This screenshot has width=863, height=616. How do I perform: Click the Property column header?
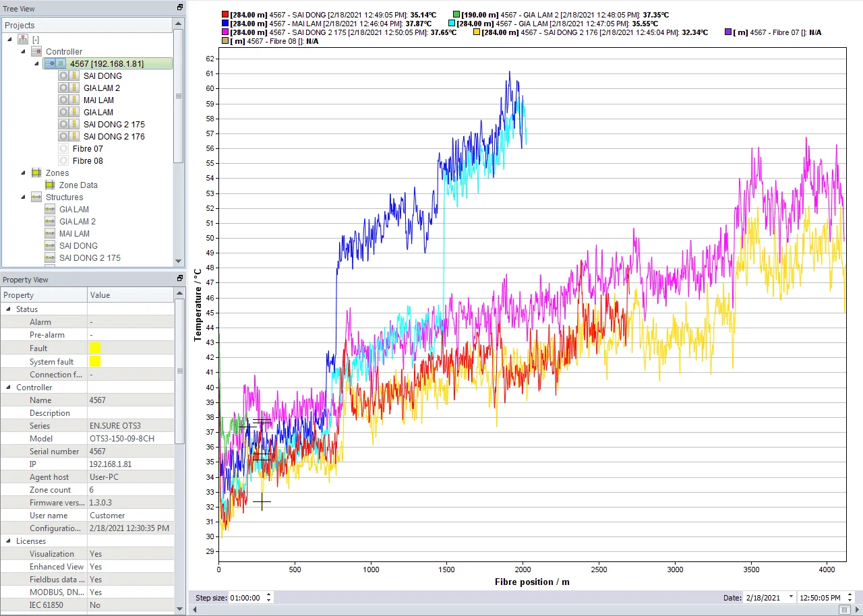pyautogui.click(x=44, y=295)
